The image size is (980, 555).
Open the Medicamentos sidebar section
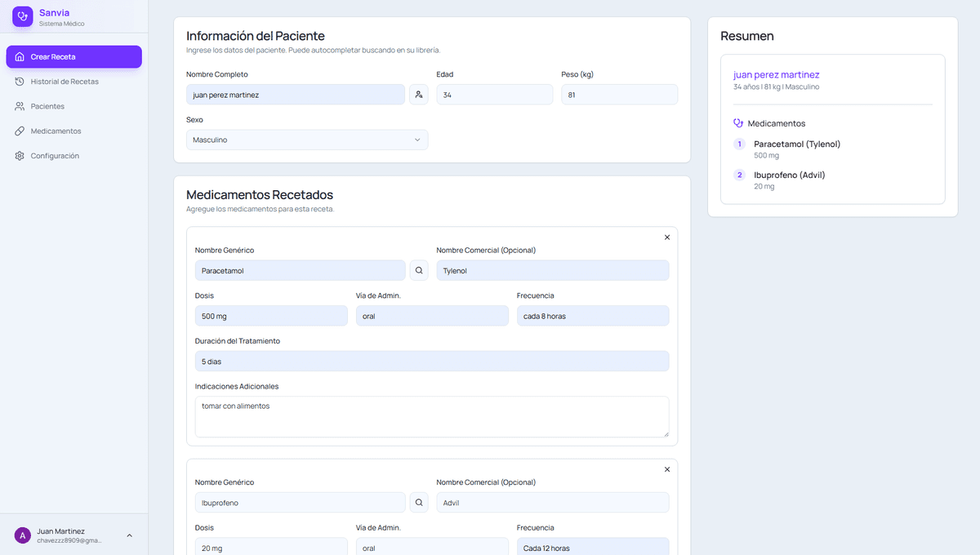[x=56, y=131]
